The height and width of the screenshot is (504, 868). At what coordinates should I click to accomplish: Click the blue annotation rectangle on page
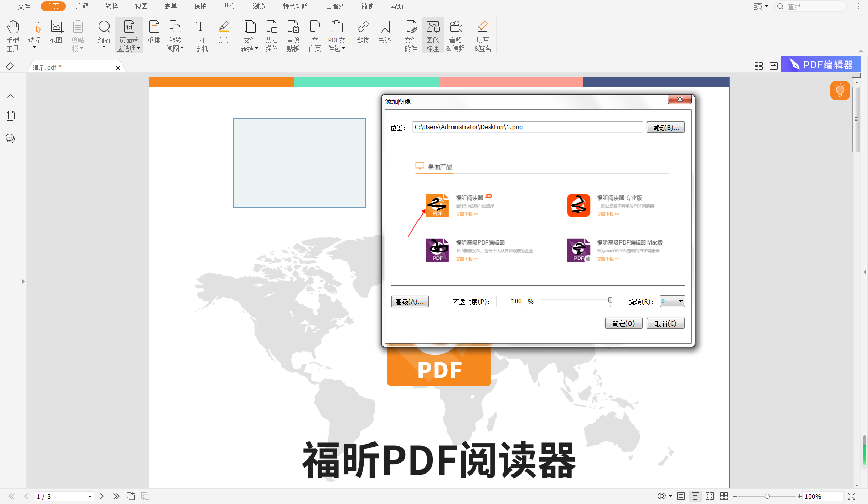pyautogui.click(x=299, y=163)
